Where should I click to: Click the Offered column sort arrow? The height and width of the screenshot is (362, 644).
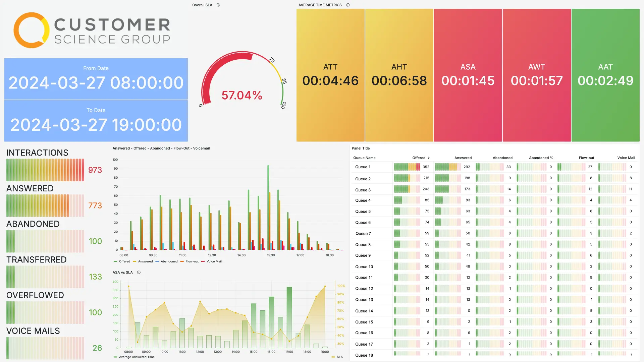pos(429,158)
